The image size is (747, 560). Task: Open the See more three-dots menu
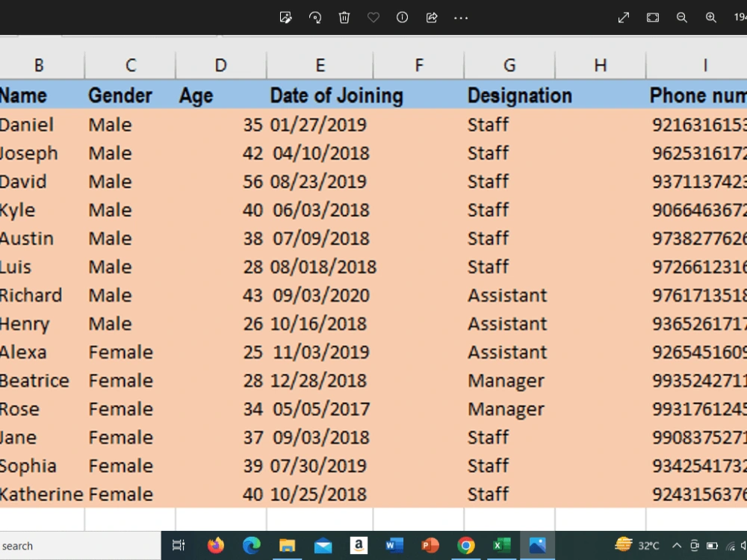[x=461, y=18]
